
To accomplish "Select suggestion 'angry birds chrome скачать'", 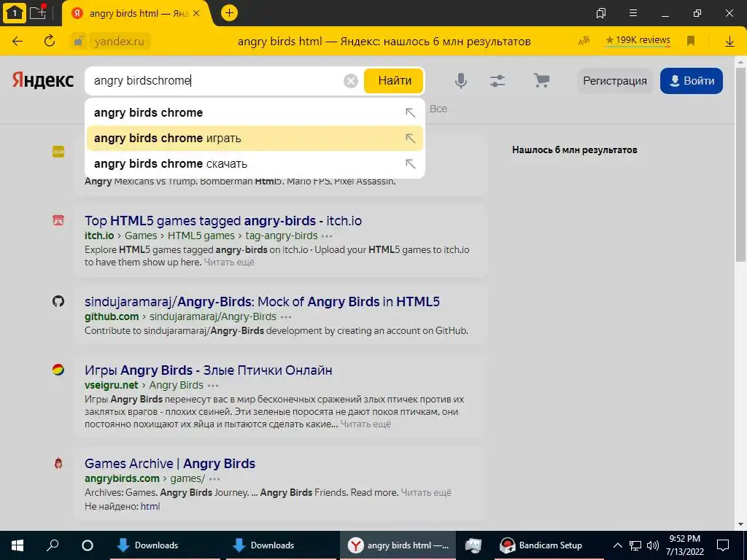I will 255,164.
